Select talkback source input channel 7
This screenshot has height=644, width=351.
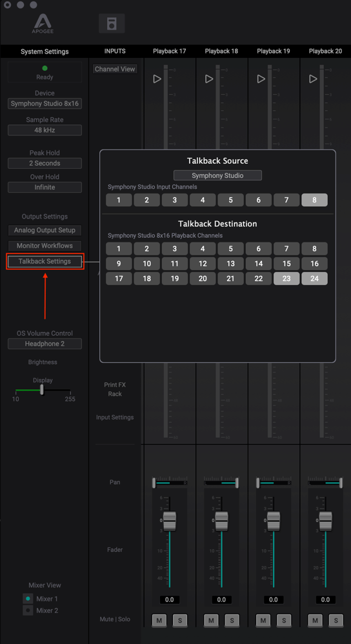pyautogui.click(x=286, y=200)
